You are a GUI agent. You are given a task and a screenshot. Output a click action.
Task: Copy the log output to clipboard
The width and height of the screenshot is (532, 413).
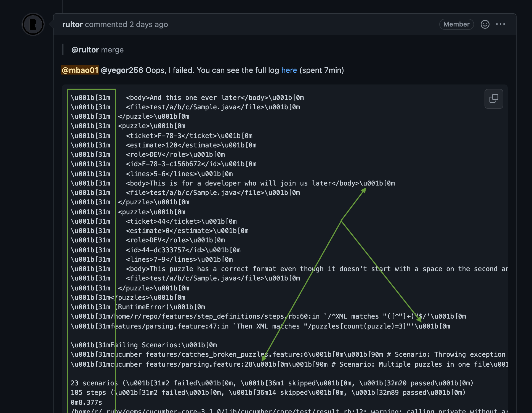[494, 99]
